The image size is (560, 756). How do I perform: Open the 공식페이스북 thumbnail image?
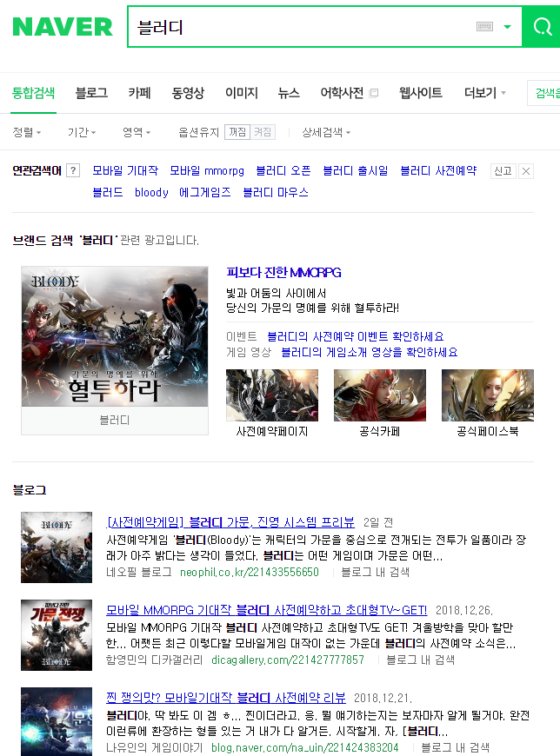(x=487, y=395)
